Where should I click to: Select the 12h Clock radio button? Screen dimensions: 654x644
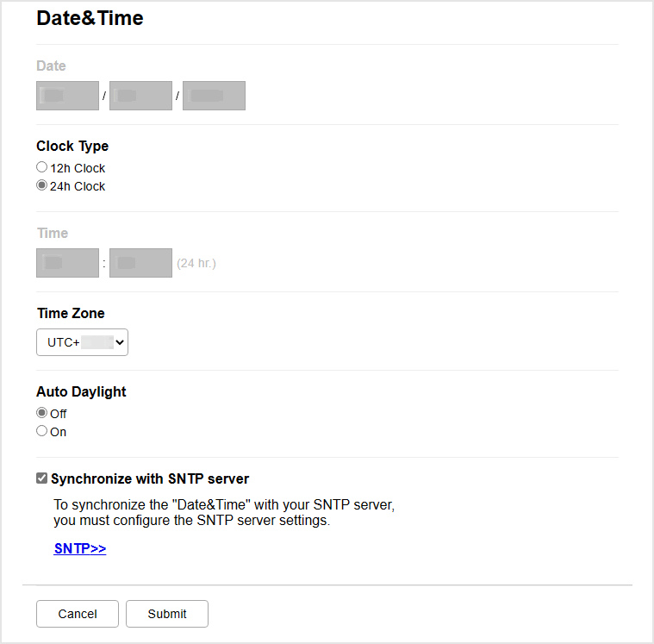[x=41, y=168]
